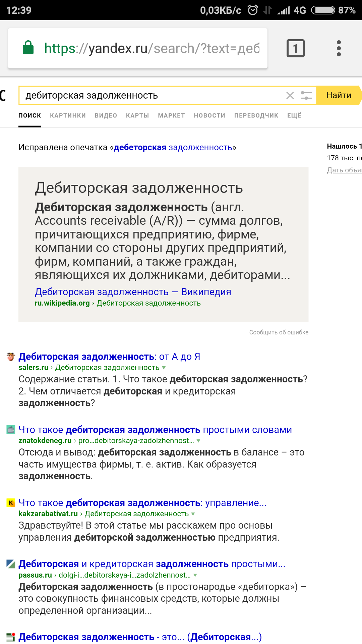Viewport: 362px width, 644px height.
Task: Tap the green lock security icon
Action: coord(28,48)
